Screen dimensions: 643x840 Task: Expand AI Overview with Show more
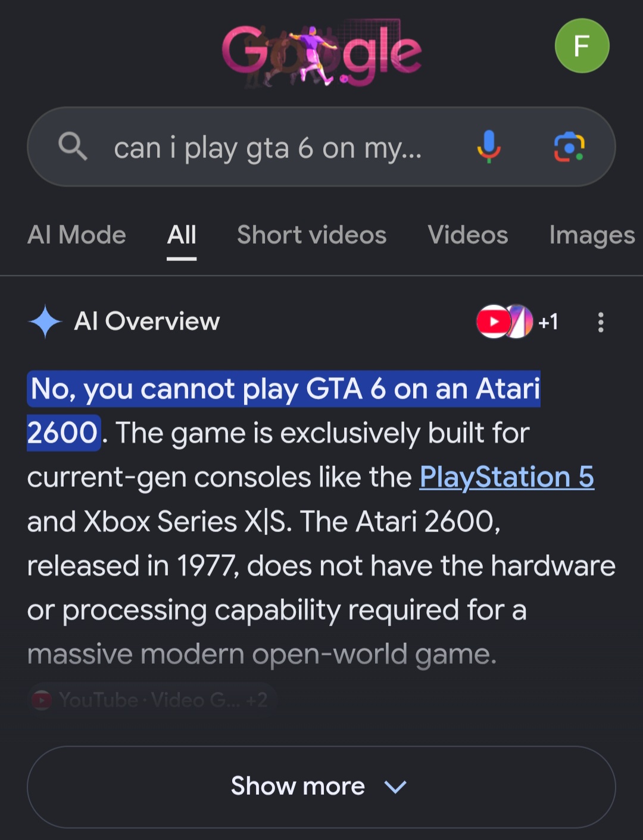(321, 787)
